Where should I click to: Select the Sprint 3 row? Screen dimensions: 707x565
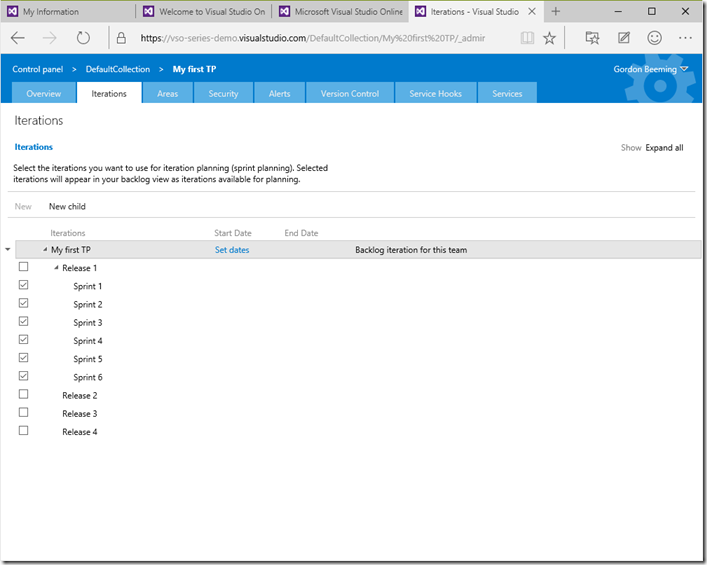click(x=87, y=323)
